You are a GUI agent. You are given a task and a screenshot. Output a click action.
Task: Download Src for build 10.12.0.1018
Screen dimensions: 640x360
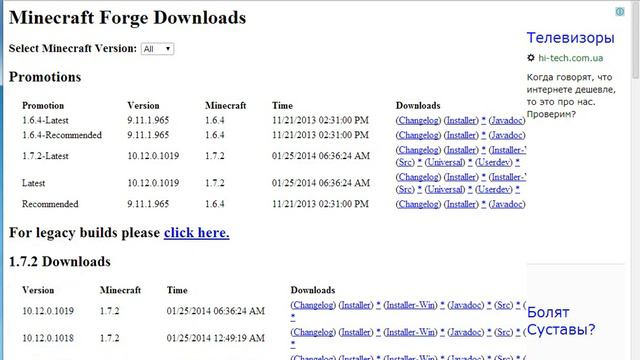click(x=503, y=332)
